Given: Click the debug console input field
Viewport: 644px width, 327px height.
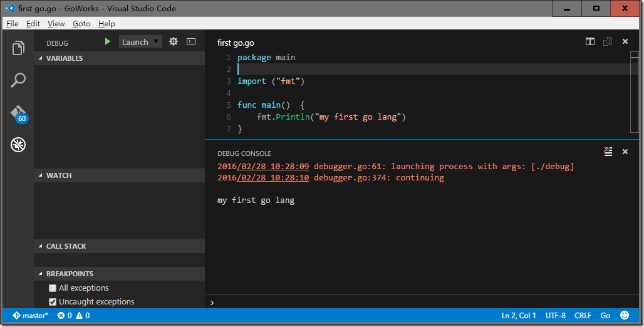Looking at the screenshot, I should point(420,303).
